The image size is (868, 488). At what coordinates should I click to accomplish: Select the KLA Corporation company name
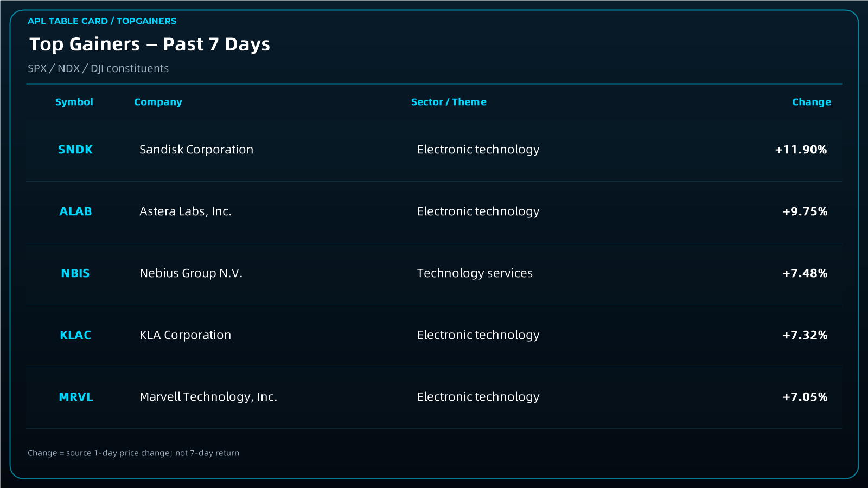186,335
